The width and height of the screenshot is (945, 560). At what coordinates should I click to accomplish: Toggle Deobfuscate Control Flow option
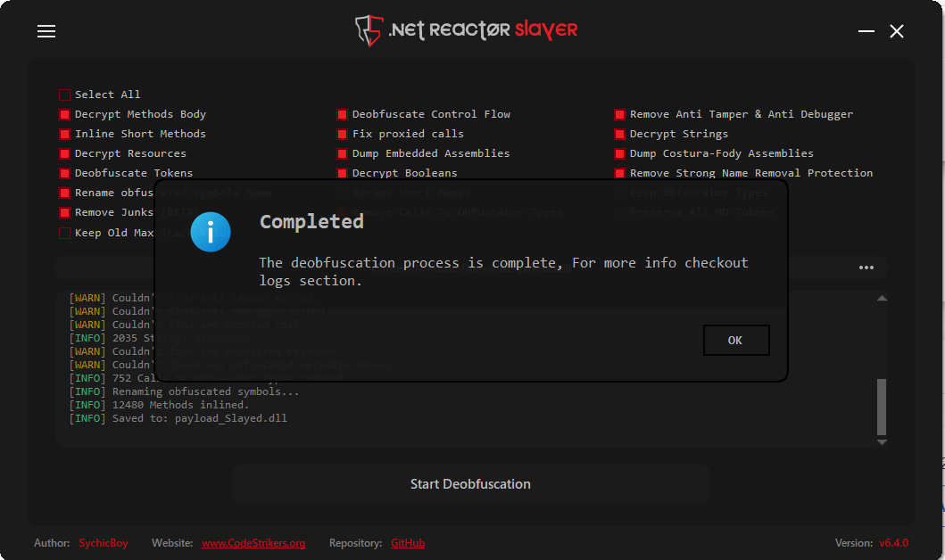(x=342, y=114)
